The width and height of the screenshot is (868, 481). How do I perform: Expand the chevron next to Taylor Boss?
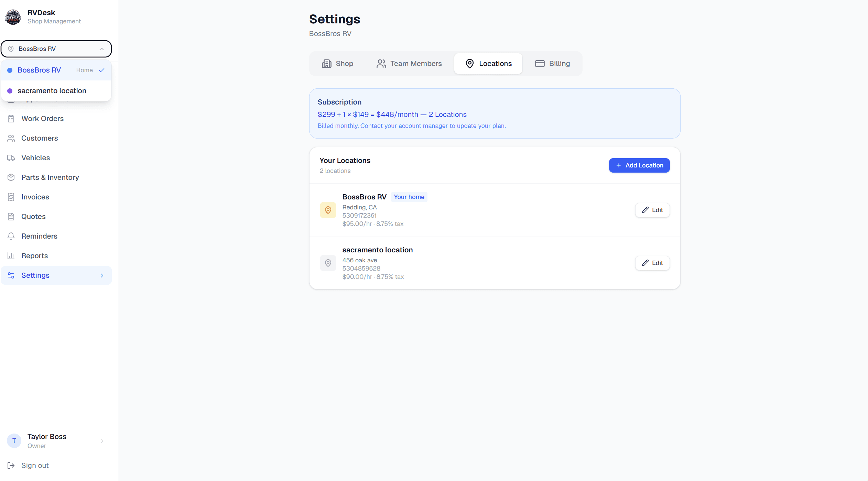point(102,441)
